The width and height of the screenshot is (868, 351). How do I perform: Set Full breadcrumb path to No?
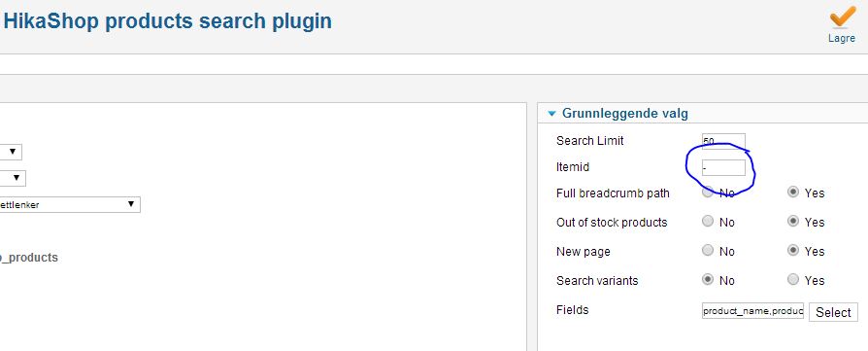pos(708,193)
